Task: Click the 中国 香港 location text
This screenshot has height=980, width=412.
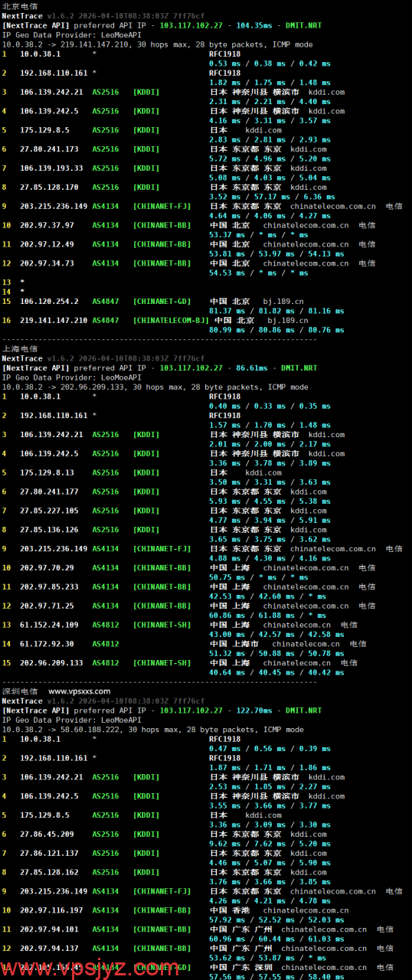Action: coord(231,910)
